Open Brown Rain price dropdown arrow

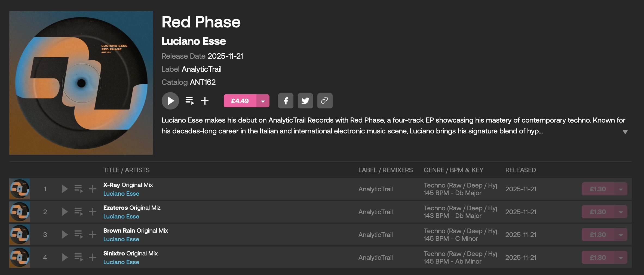pyautogui.click(x=621, y=235)
